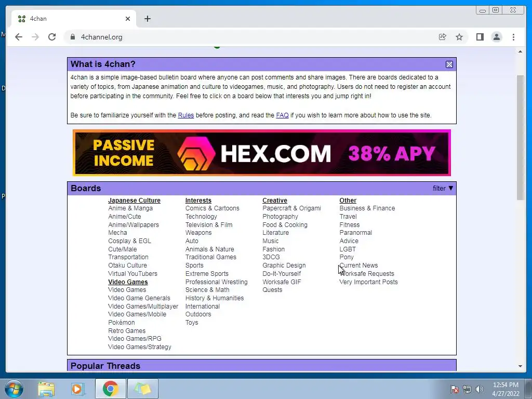Open the Very Important Posts board

tap(368, 282)
